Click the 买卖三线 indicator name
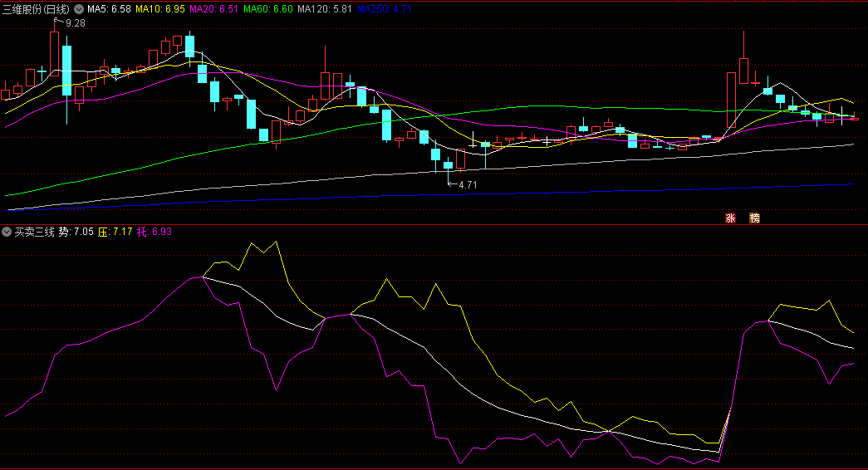868x470 pixels. click(x=34, y=232)
